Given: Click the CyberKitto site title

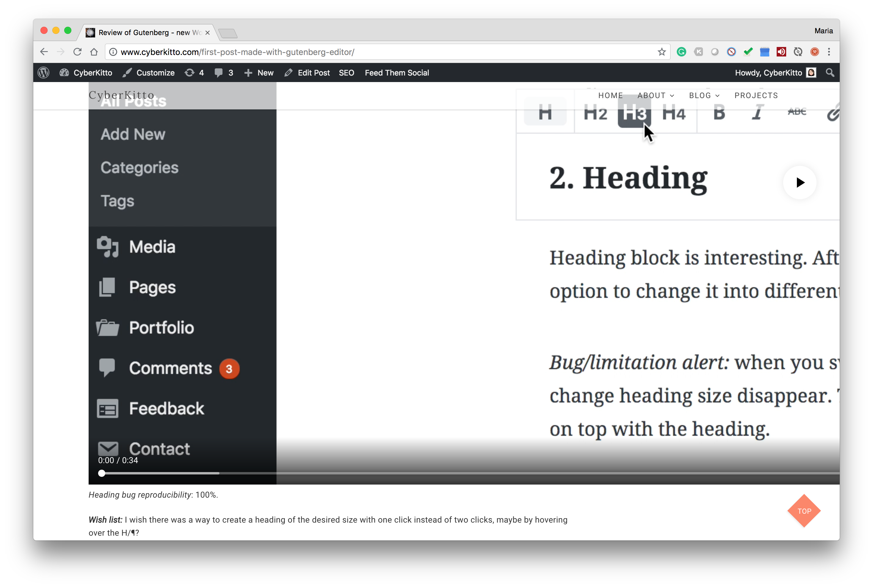Looking at the screenshot, I should 122,95.
